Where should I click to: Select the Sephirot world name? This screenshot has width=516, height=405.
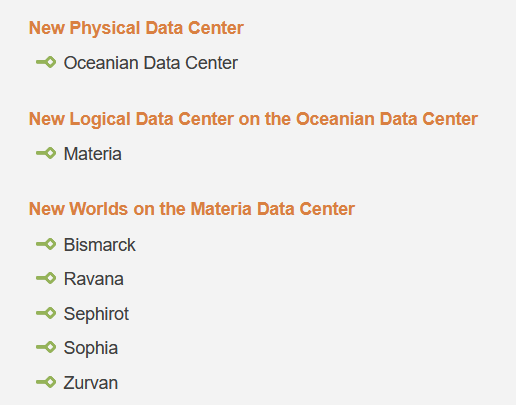96,314
